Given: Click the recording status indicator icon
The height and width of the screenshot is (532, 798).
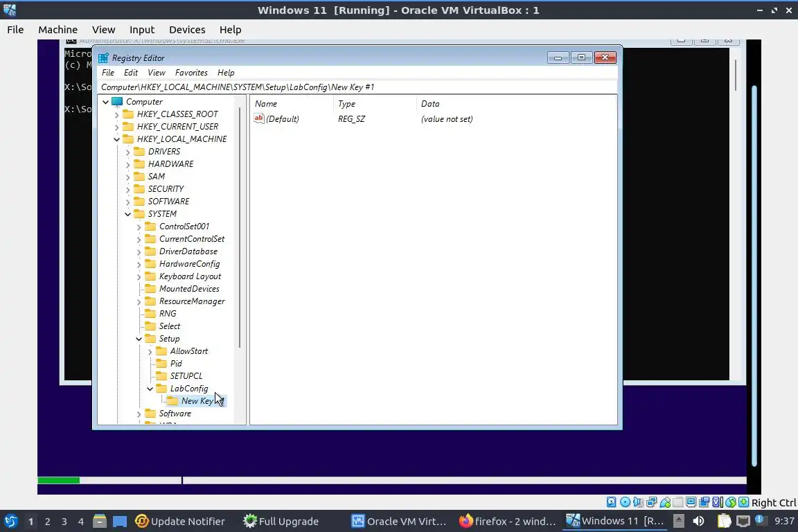Looking at the screenshot, I should (704, 502).
